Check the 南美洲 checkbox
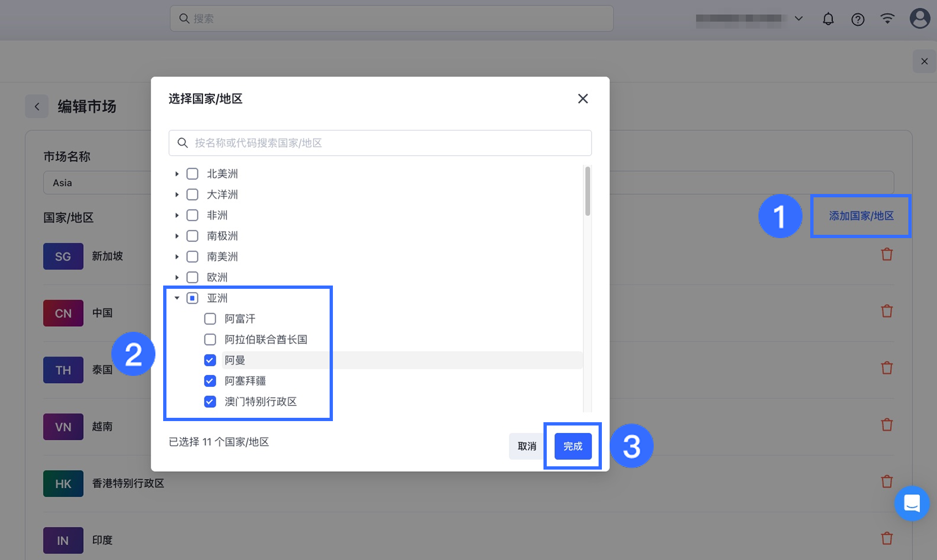Image resolution: width=937 pixels, height=560 pixels. click(x=192, y=256)
